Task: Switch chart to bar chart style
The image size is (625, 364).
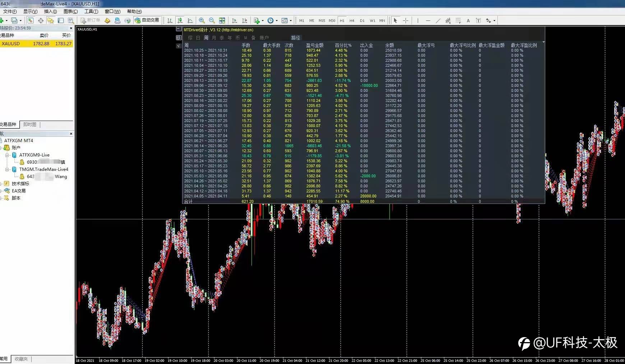Action: 170,20
